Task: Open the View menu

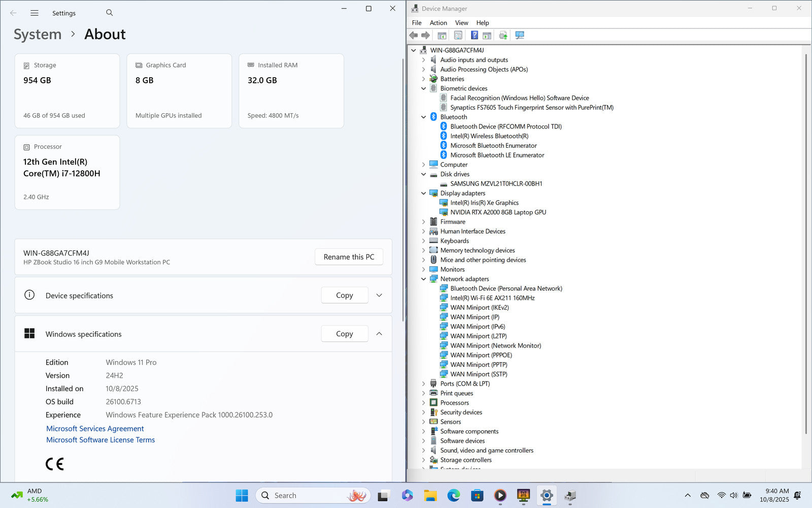Action: pos(461,23)
